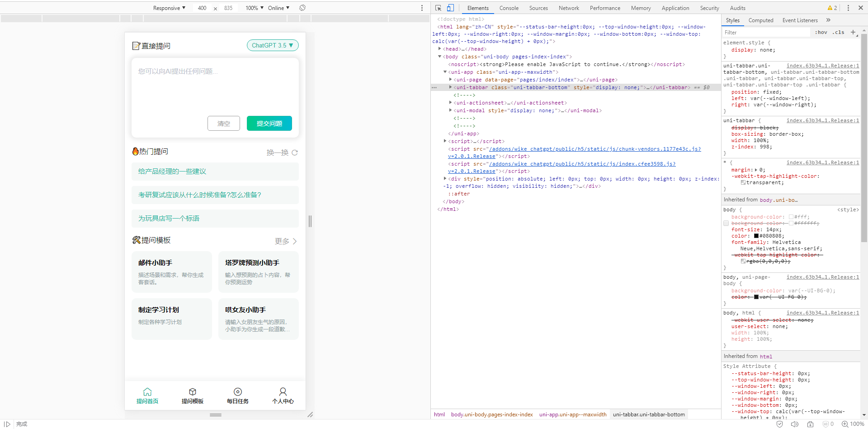Click the daily task circle icon
Viewport: 868px width, 429px height.
pyautogui.click(x=238, y=392)
